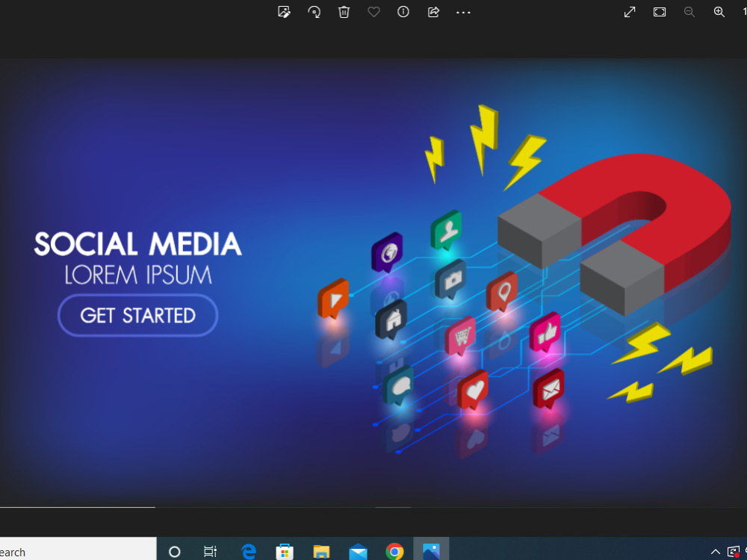Click the system tray display notification icon

tap(734, 552)
